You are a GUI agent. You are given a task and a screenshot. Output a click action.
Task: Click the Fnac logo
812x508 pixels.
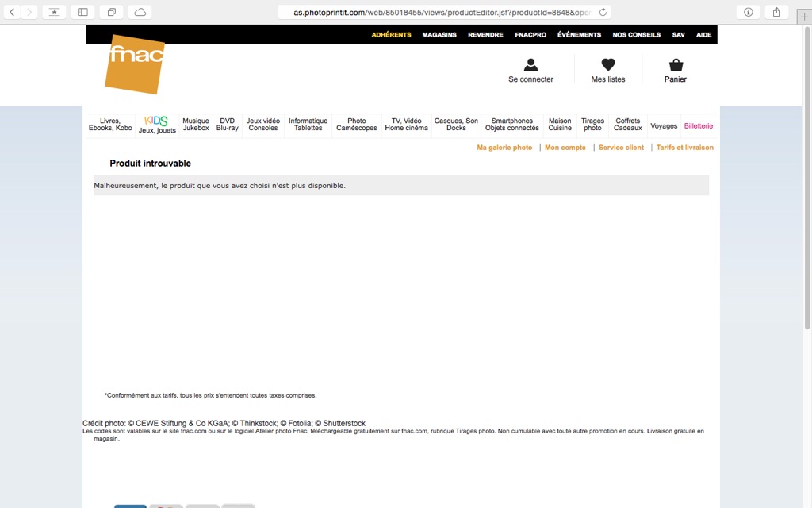tap(135, 64)
